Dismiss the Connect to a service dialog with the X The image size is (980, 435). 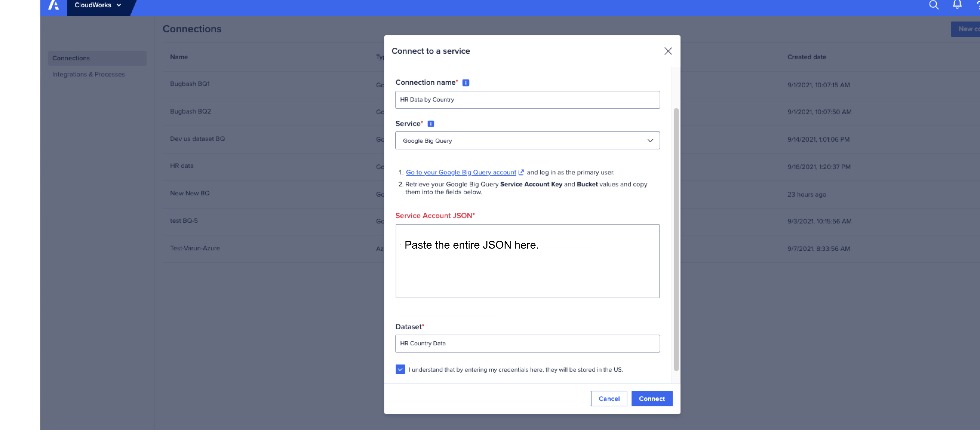668,51
